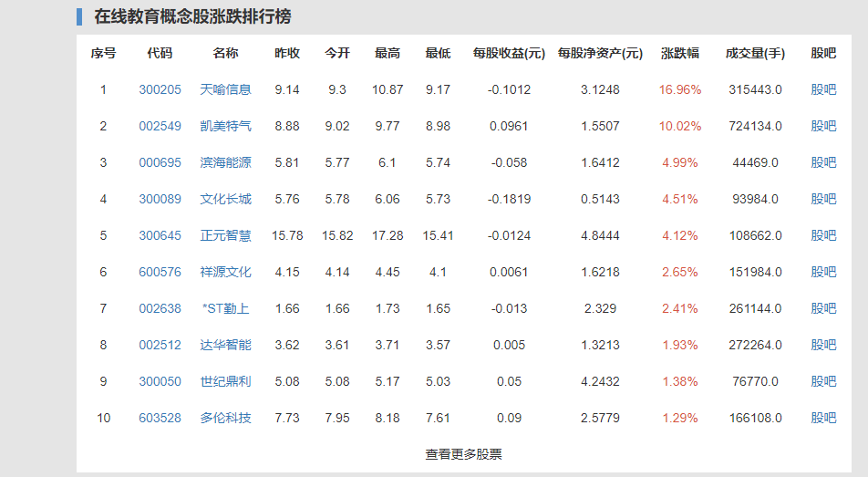Click the 2.41% change value
The height and width of the screenshot is (477, 868).
(680, 308)
